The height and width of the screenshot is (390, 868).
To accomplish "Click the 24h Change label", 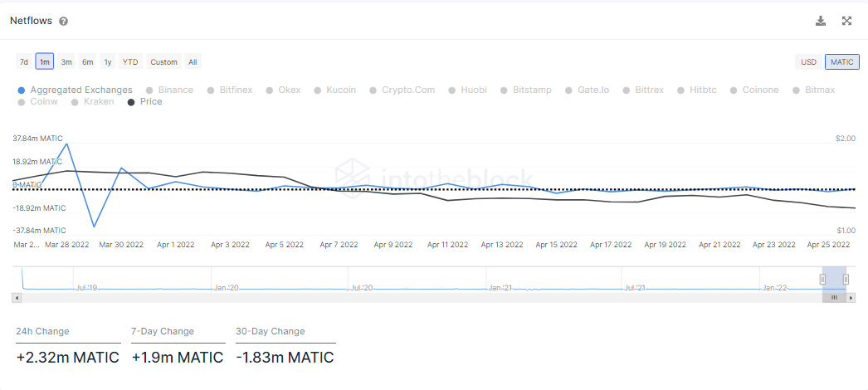I will 42,331.
